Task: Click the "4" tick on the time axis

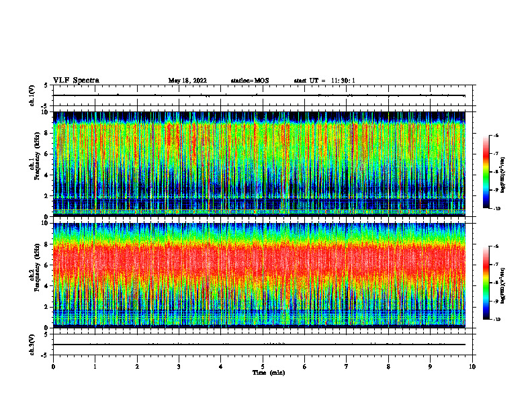Action: [221, 367]
